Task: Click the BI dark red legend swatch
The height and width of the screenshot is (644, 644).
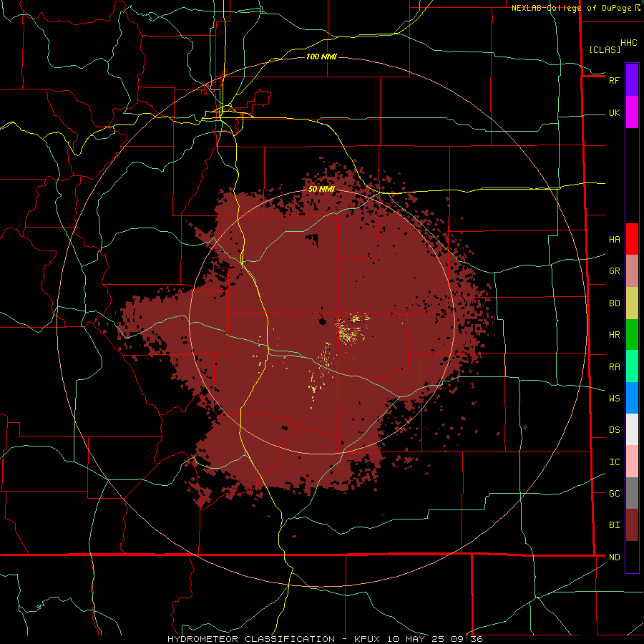Action: coord(632,525)
